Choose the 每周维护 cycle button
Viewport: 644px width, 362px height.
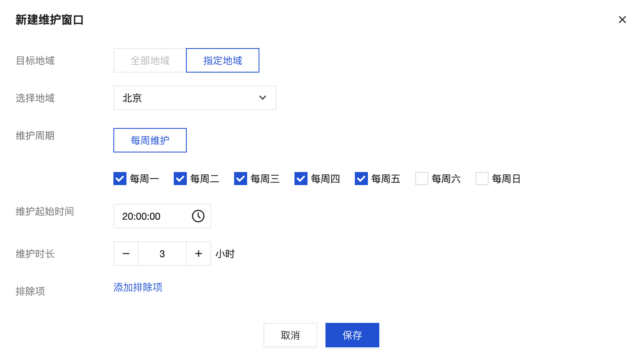pos(150,140)
